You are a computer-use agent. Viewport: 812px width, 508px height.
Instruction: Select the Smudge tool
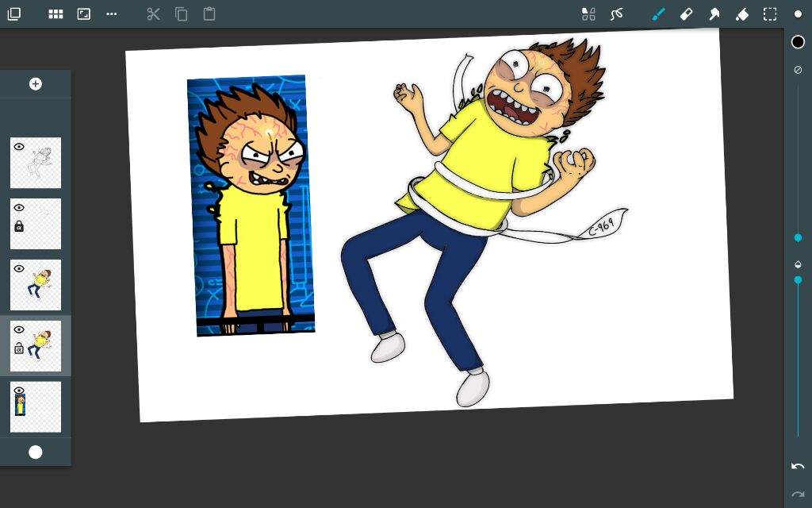pyautogui.click(x=714, y=14)
